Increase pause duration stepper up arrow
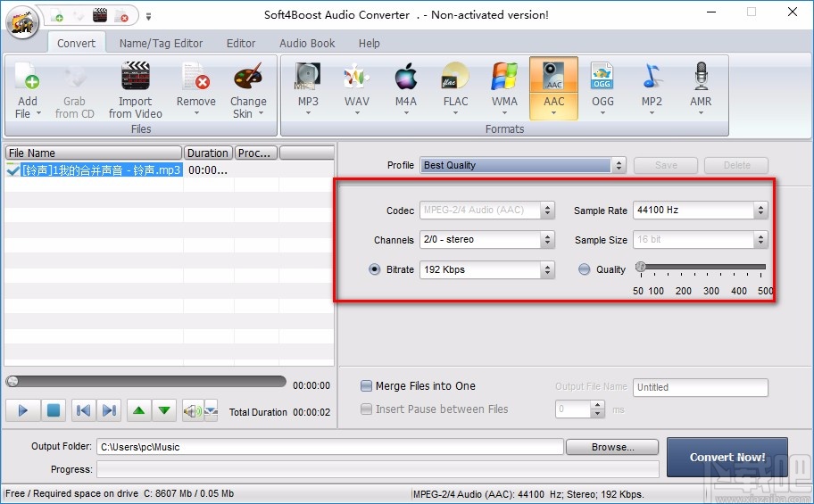This screenshot has height=504, width=814. pyautogui.click(x=598, y=405)
